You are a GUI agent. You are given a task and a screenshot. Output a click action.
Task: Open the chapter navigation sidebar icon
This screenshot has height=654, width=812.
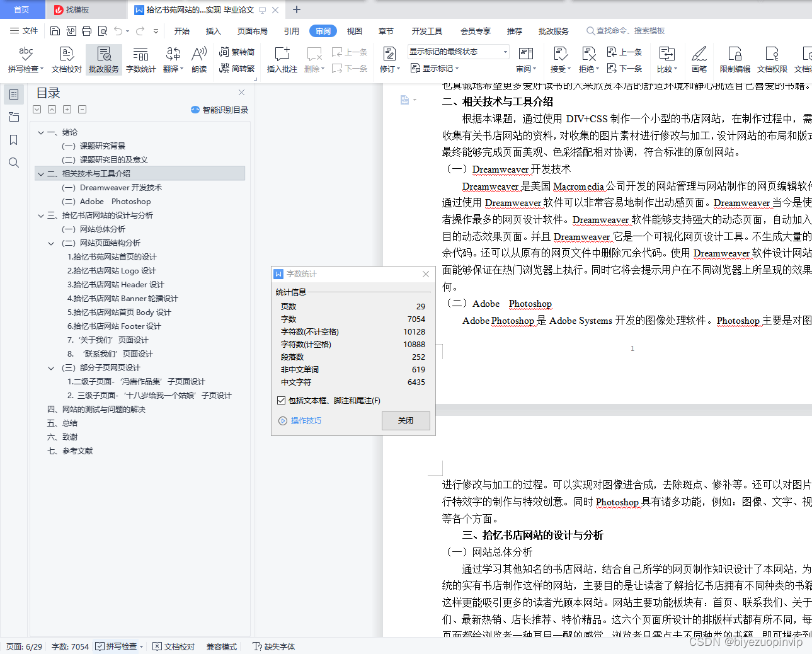[14, 117]
